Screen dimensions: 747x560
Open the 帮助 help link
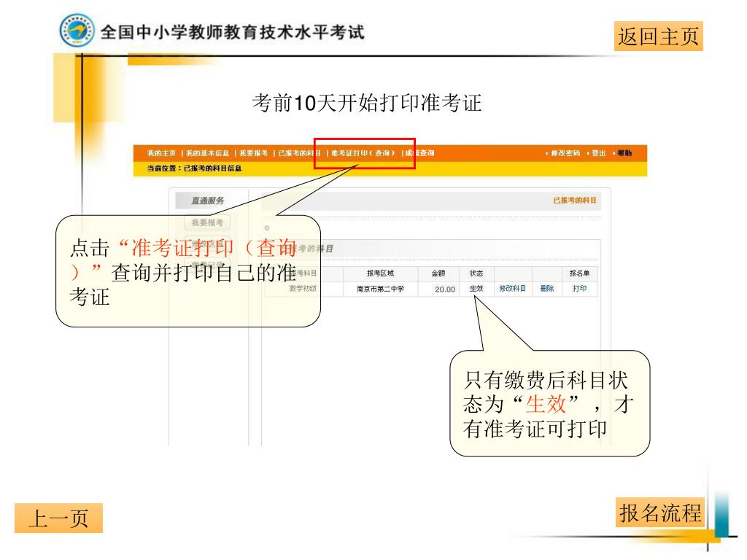tap(624, 153)
